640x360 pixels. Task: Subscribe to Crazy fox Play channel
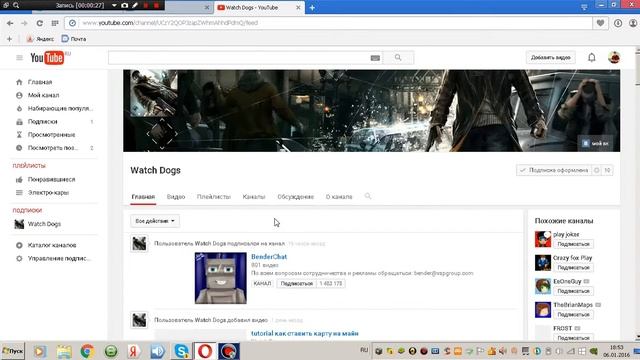(573, 268)
